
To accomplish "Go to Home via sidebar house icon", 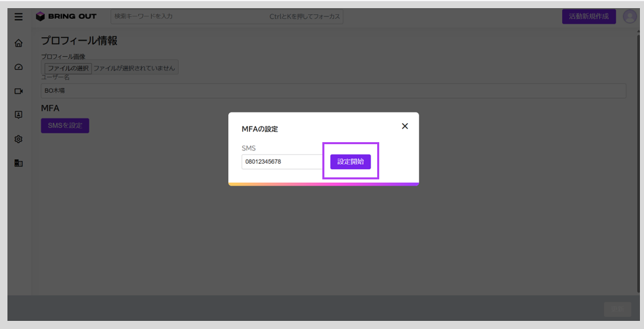I will click(18, 43).
